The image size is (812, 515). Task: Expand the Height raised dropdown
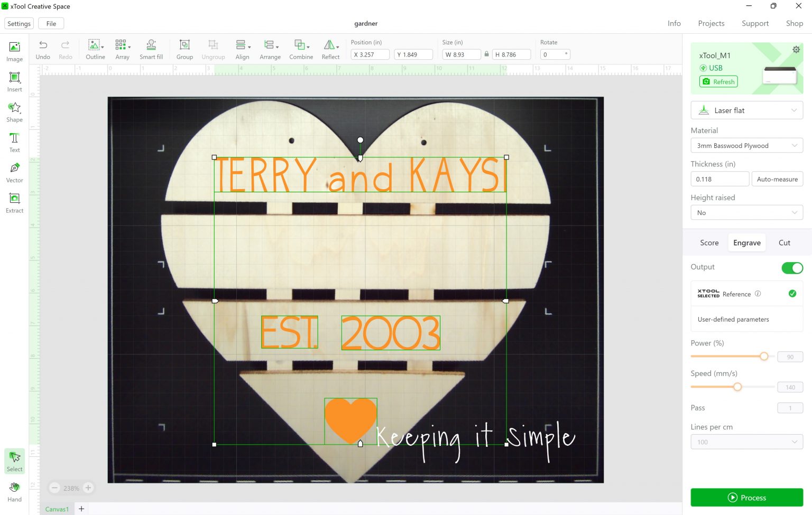click(746, 213)
